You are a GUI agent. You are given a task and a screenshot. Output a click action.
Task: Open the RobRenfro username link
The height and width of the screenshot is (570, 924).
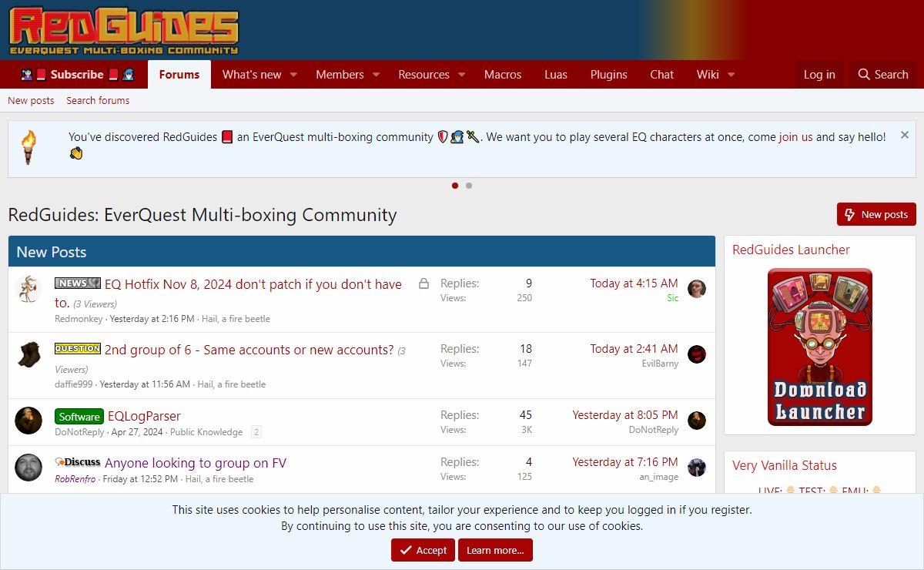point(75,479)
